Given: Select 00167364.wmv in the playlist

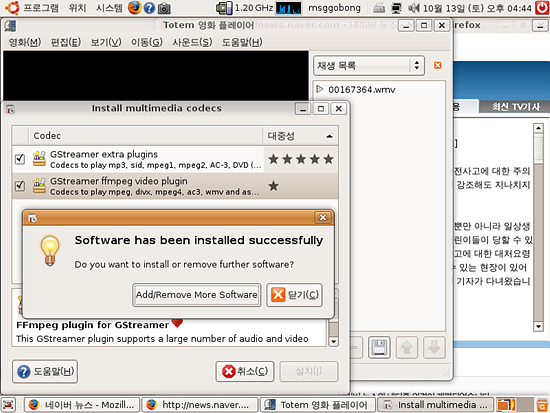Looking at the screenshot, I should pyautogui.click(x=361, y=90).
